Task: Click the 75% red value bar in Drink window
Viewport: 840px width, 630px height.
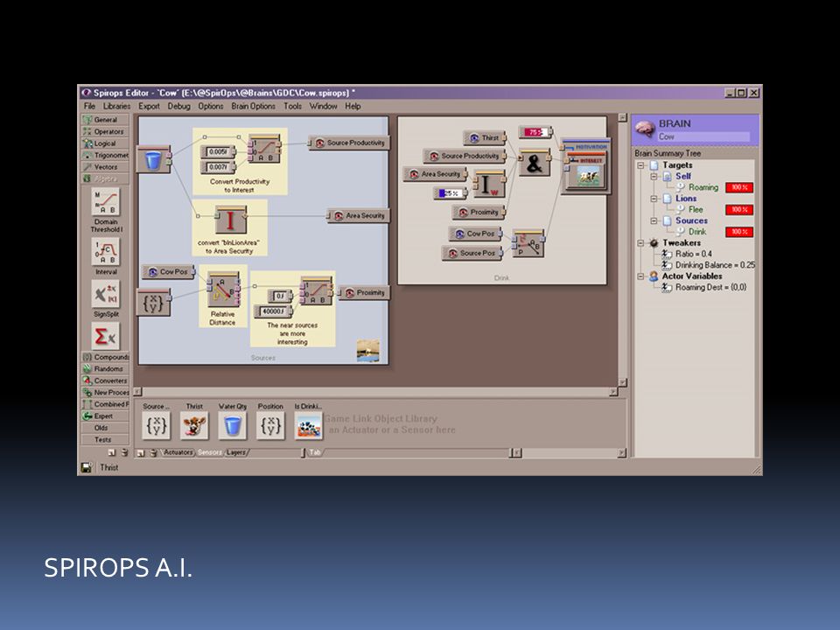Action: click(x=535, y=132)
